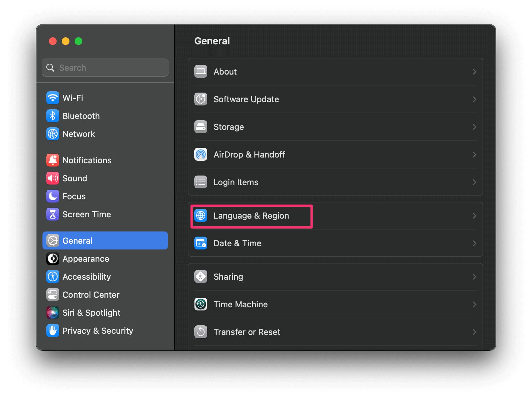
Task: Expand the AirDrop & Handoff chevron
Action: coord(474,154)
